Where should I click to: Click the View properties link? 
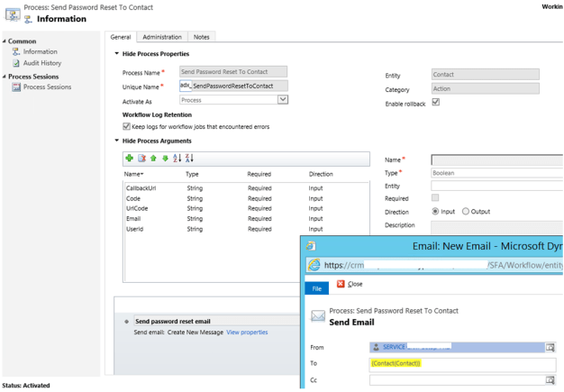[x=247, y=333]
